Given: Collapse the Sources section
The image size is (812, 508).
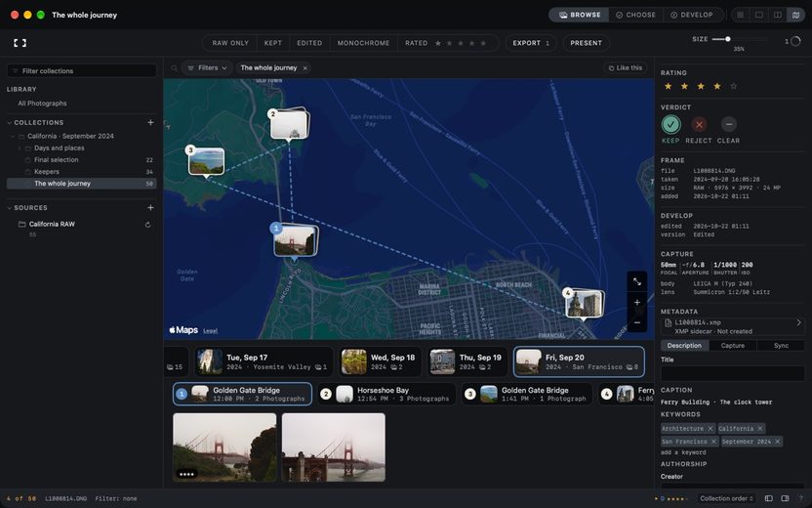Looking at the screenshot, I should (x=10, y=208).
